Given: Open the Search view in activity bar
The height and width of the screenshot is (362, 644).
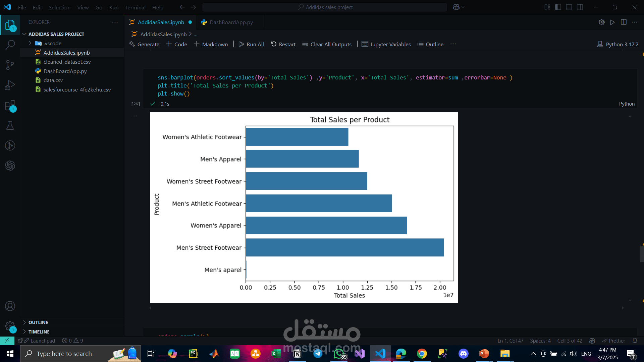Looking at the screenshot, I should click(10, 45).
